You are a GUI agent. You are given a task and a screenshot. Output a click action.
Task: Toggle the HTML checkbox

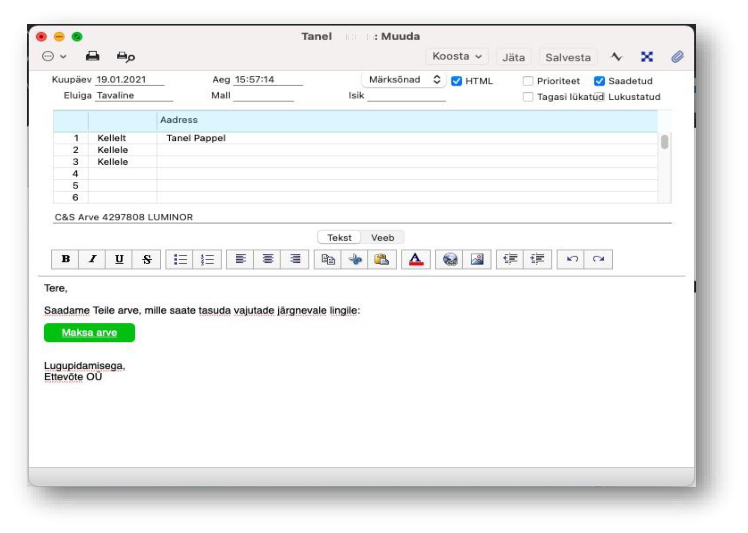457,81
